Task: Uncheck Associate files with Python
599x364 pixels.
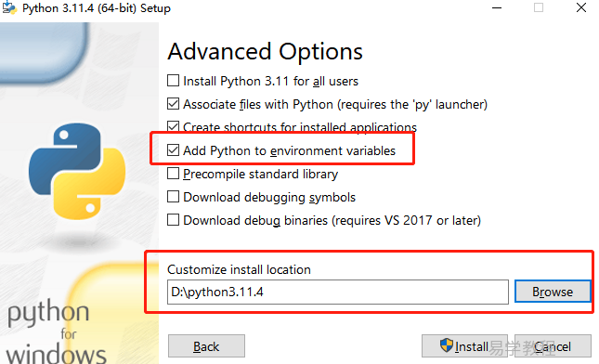Action: [173, 104]
